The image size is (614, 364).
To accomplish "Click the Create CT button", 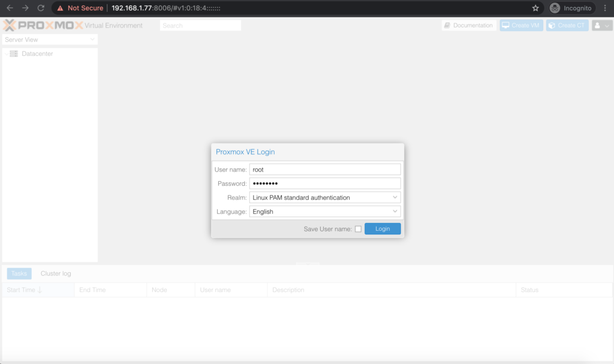I will pyautogui.click(x=567, y=25).
